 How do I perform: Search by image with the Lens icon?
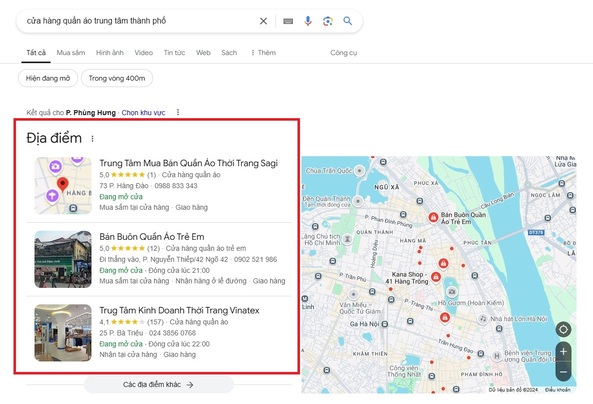pos(328,21)
